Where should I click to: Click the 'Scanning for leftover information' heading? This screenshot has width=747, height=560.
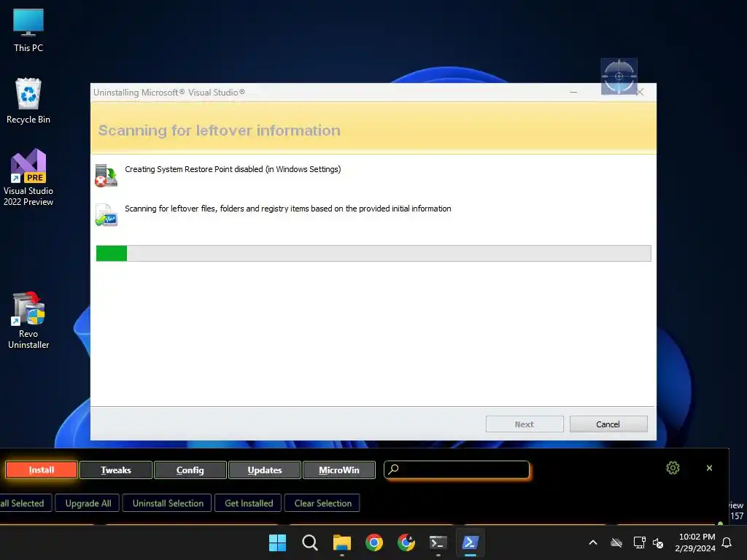pos(219,131)
